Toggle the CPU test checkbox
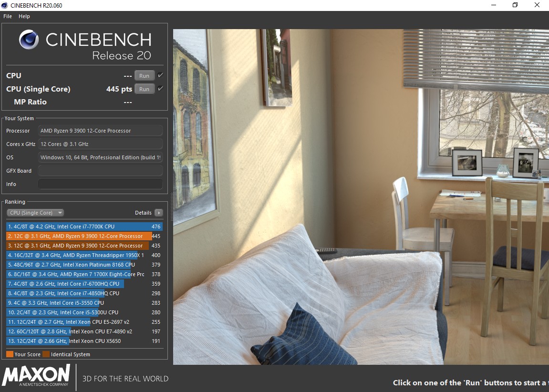This screenshot has width=549, height=392. click(160, 75)
